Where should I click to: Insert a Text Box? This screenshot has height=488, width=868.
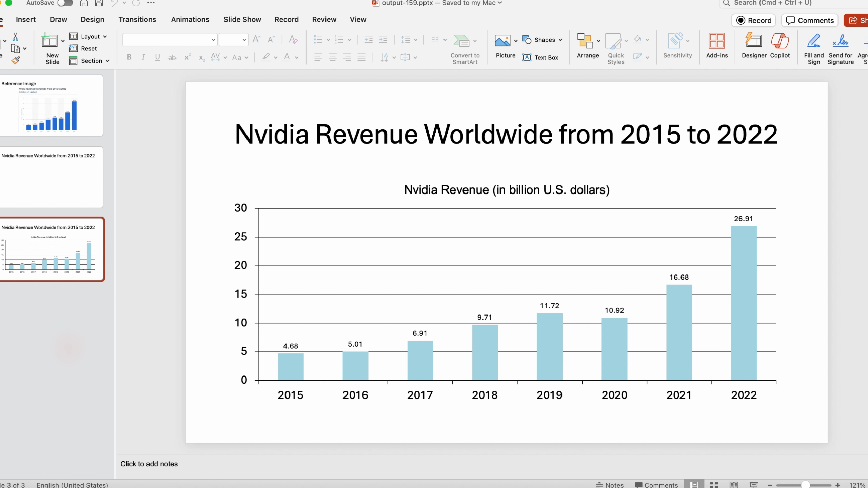[540, 57]
